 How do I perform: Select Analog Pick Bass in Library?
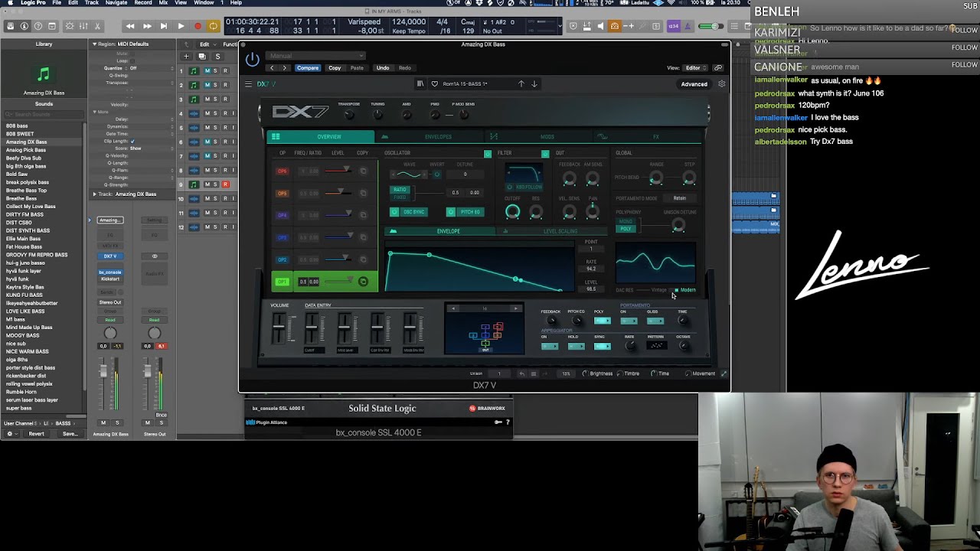(x=26, y=150)
